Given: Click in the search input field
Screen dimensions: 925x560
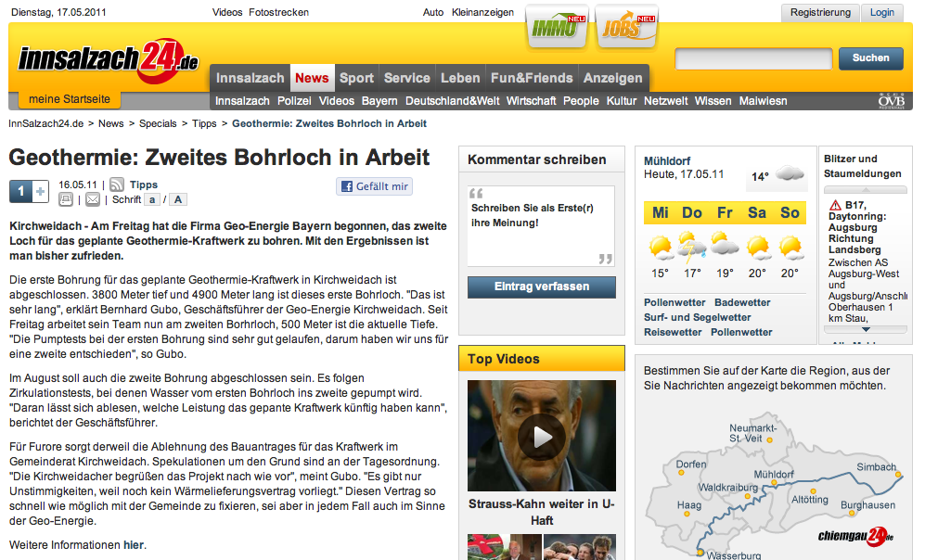Looking at the screenshot, I should [753, 59].
